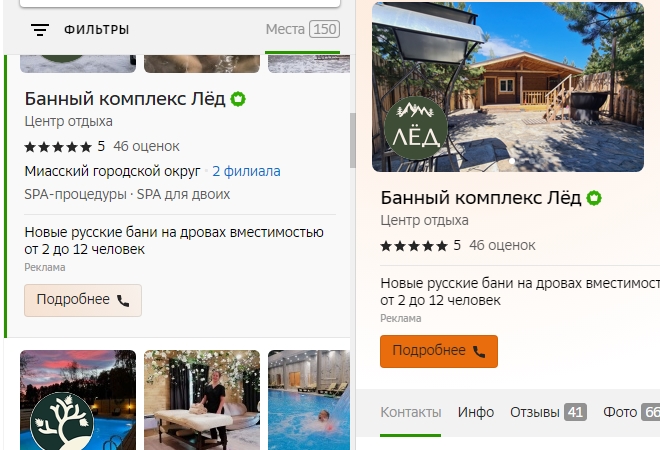Click the five-star rating in left listing
The image size is (660, 450).
(x=58, y=147)
